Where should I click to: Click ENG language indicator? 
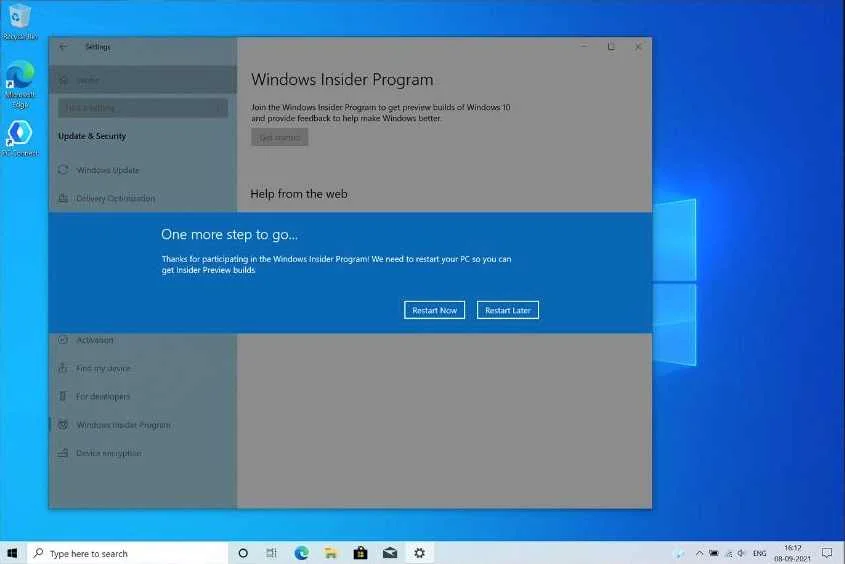pos(759,553)
